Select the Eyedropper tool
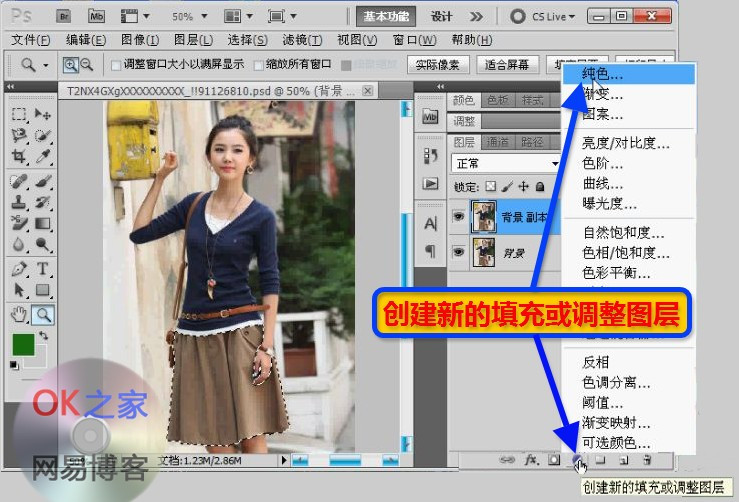The height and width of the screenshot is (502, 739). click(42, 156)
